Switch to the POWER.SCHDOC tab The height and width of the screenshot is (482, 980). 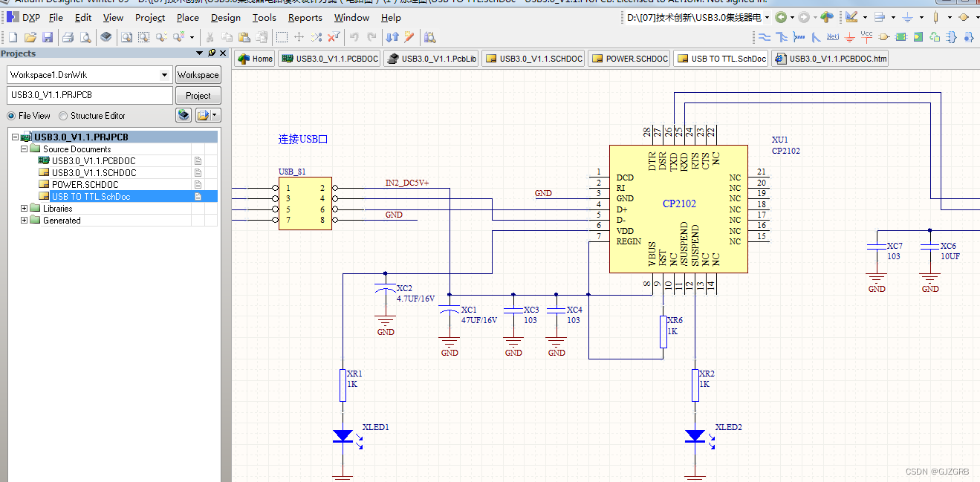(x=630, y=59)
